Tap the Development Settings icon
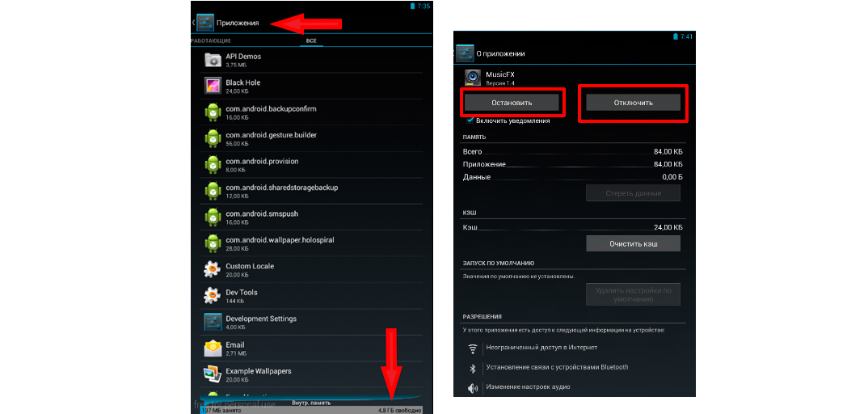This screenshot has height=414, width=868. [213, 322]
